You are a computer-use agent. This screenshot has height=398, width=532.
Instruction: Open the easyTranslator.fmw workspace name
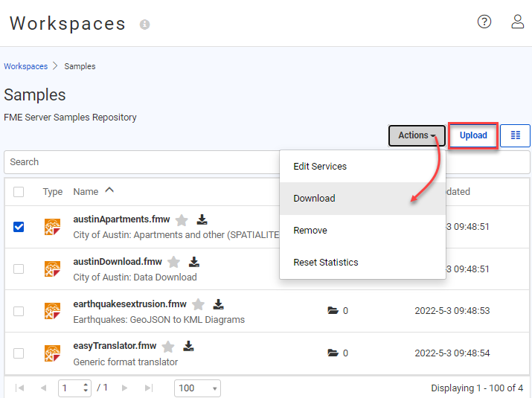(115, 346)
